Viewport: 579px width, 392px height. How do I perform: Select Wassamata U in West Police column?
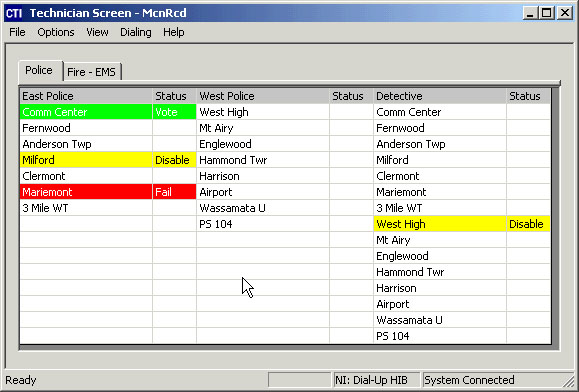click(x=263, y=208)
